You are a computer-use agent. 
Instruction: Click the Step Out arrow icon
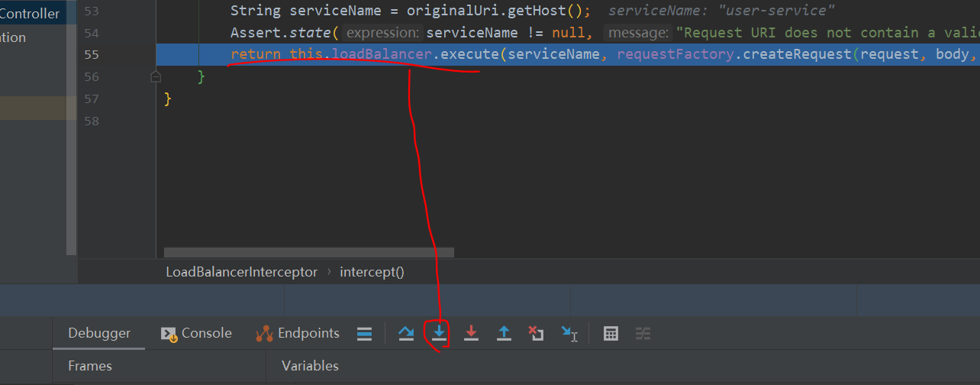504,333
